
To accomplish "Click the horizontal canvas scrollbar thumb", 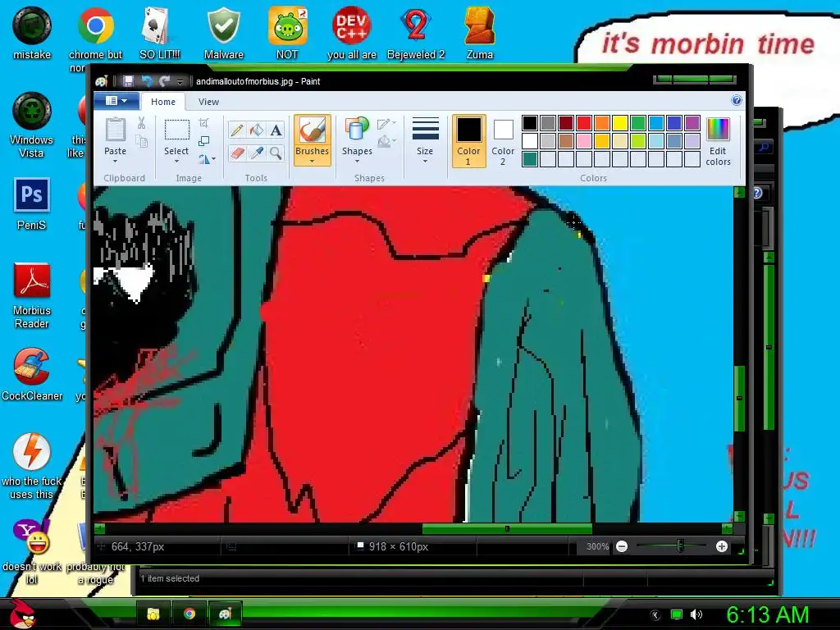I will (507, 529).
